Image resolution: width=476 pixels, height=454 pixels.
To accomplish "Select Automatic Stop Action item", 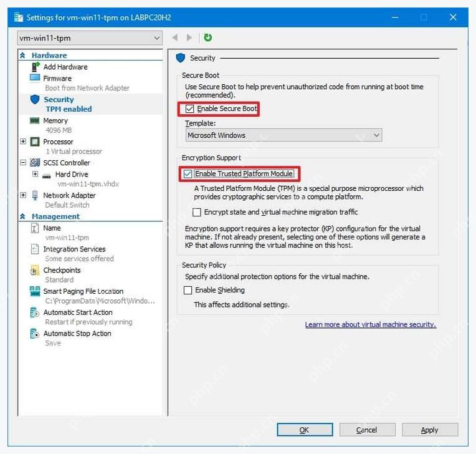I will pos(77,334).
